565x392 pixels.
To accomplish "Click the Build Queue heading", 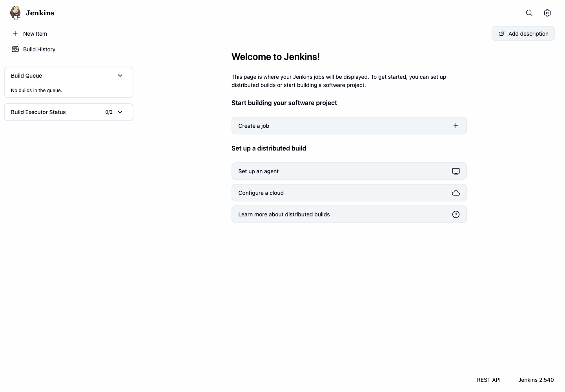I will [x=27, y=76].
